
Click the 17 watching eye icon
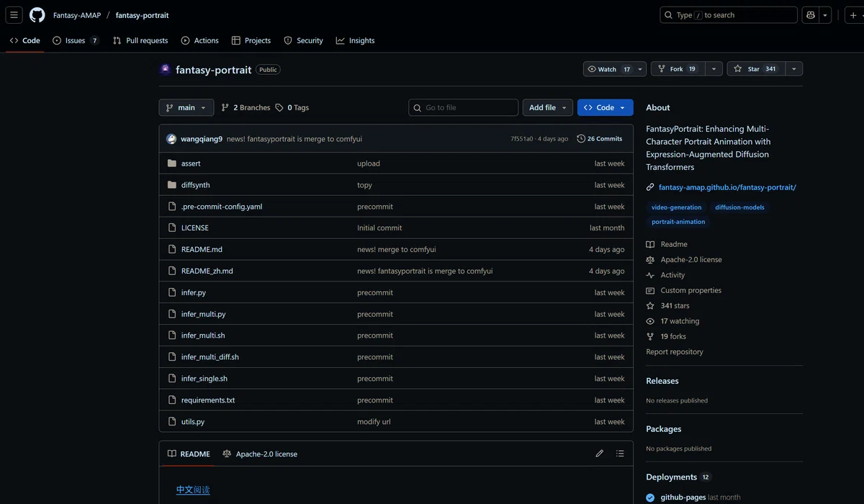coord(650,321)
